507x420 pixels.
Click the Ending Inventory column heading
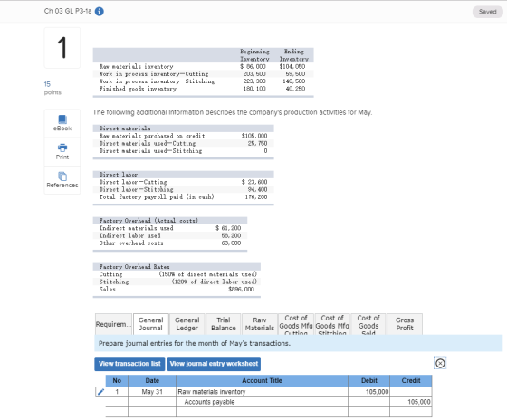[294, 55]
